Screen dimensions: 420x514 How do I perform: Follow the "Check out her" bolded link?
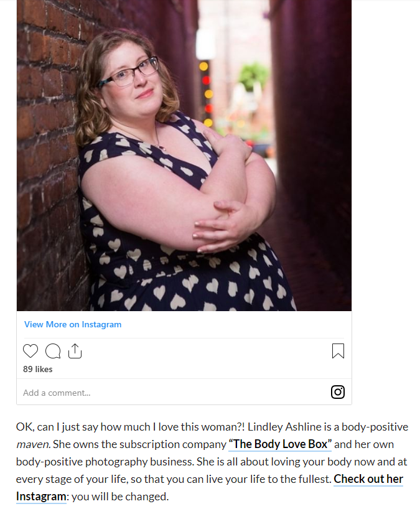(368, 479)
